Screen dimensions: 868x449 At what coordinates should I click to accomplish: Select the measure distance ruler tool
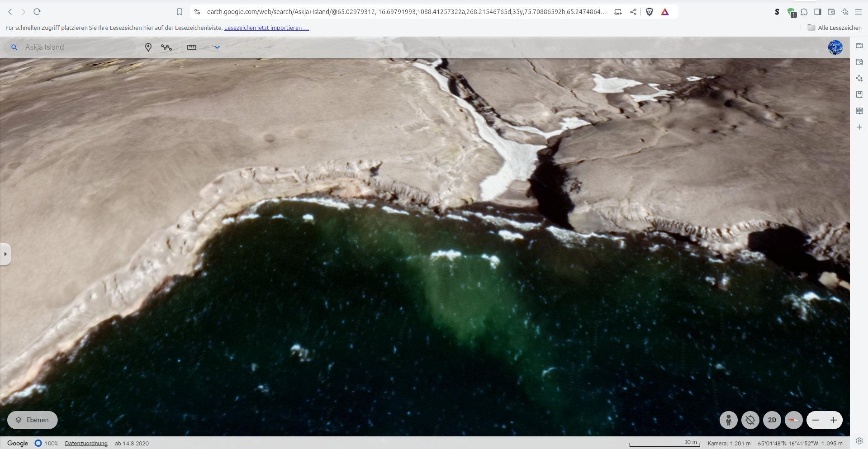192,47
